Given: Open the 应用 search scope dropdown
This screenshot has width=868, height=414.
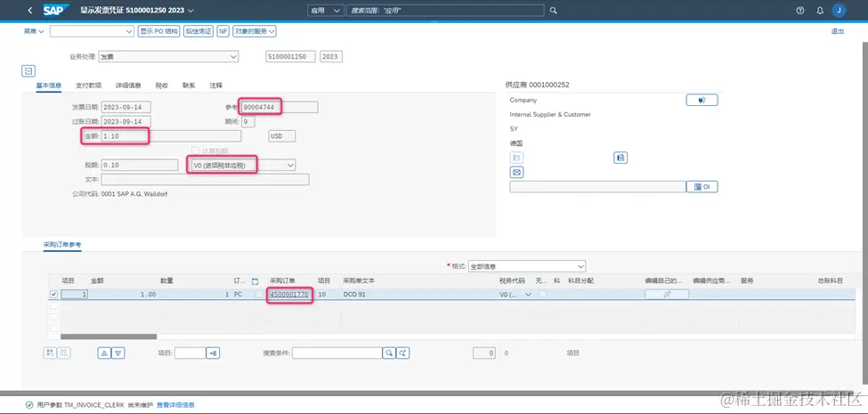Looking at the screenshot, I should tap(325, 10).
